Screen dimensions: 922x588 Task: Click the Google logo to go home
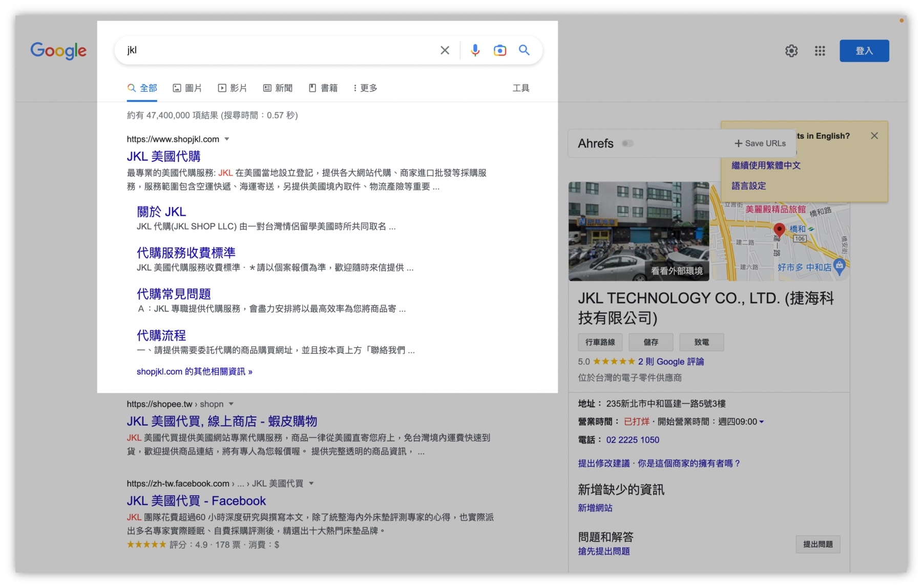point(58,51)
